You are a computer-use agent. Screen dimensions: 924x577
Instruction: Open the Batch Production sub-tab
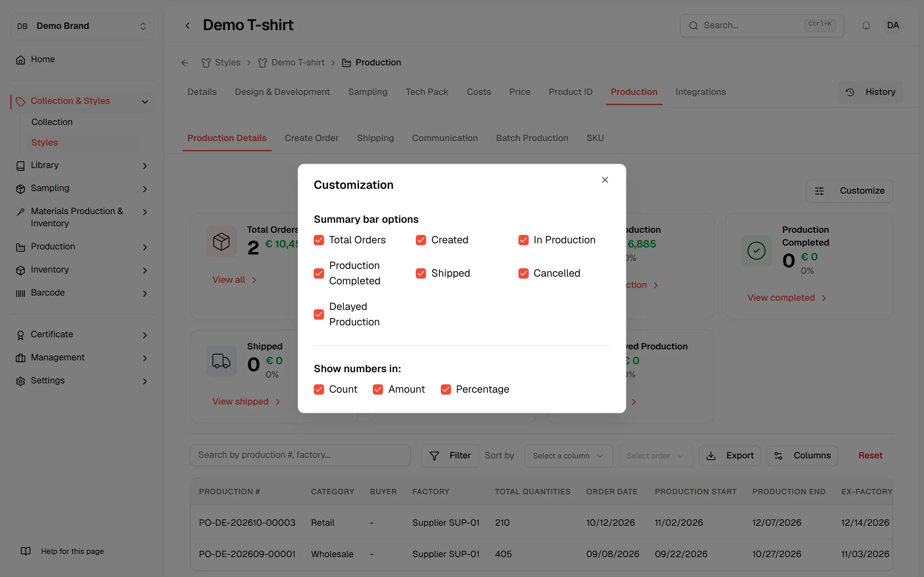532,138
